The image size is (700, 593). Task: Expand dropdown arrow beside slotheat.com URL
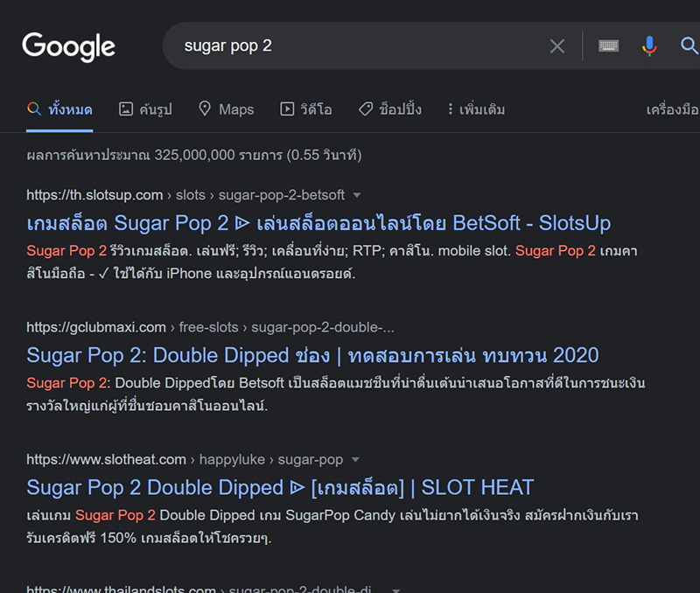tap(356, 460)
